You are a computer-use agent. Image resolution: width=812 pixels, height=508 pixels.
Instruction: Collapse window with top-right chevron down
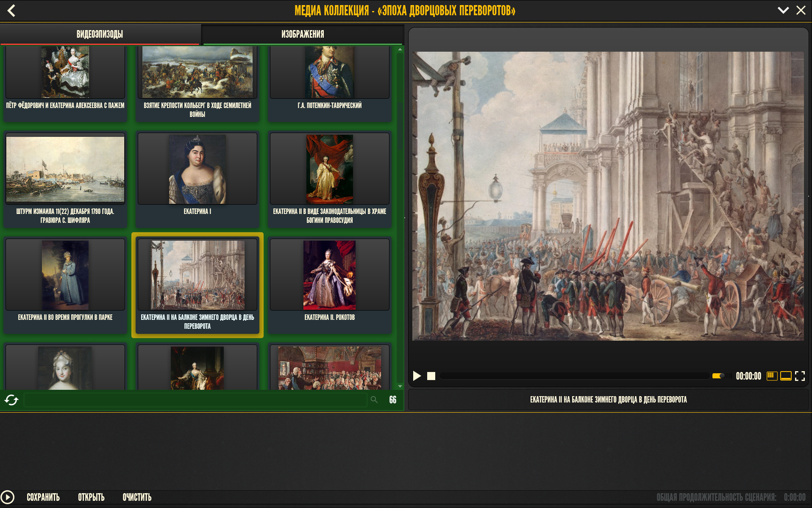783,11
